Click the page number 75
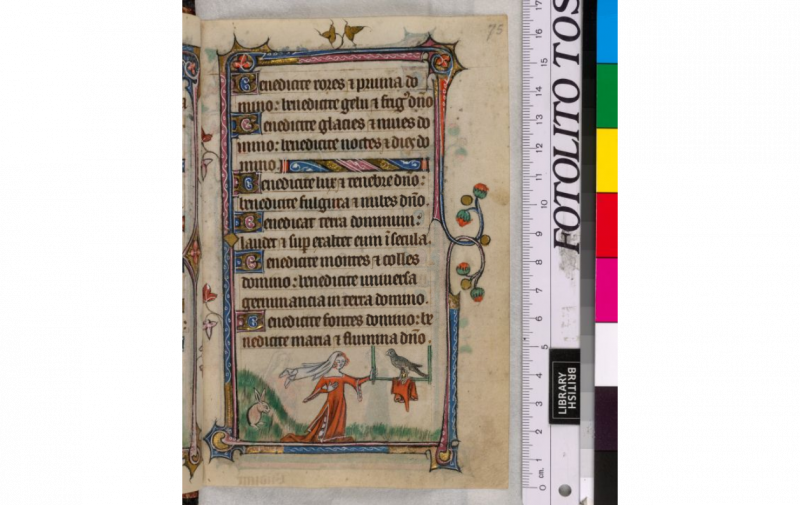The image size is (800, 505). (x=493, y=32)
